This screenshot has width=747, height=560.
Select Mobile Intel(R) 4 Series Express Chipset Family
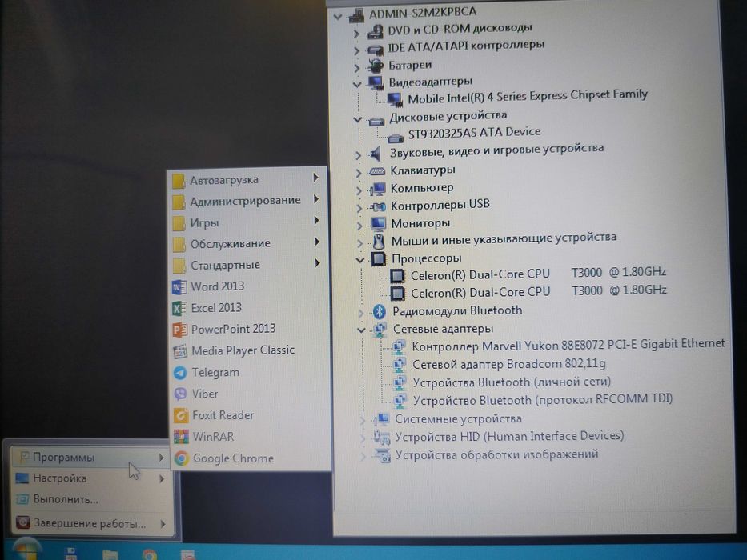point(528,97)
